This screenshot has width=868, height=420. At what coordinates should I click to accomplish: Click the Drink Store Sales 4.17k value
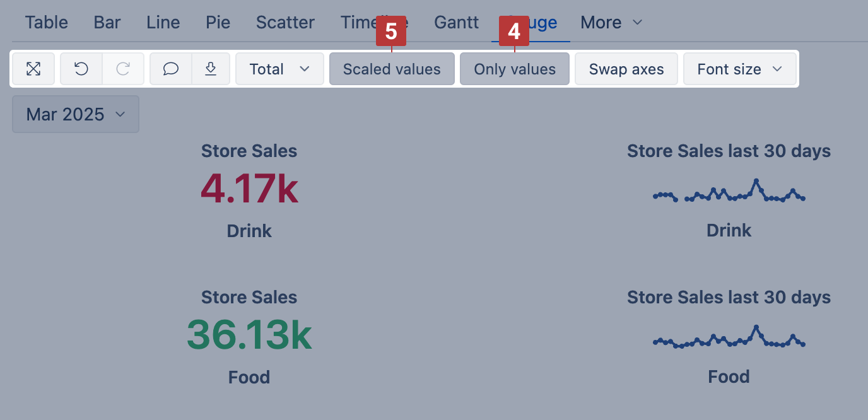click(x=249, y=189)
